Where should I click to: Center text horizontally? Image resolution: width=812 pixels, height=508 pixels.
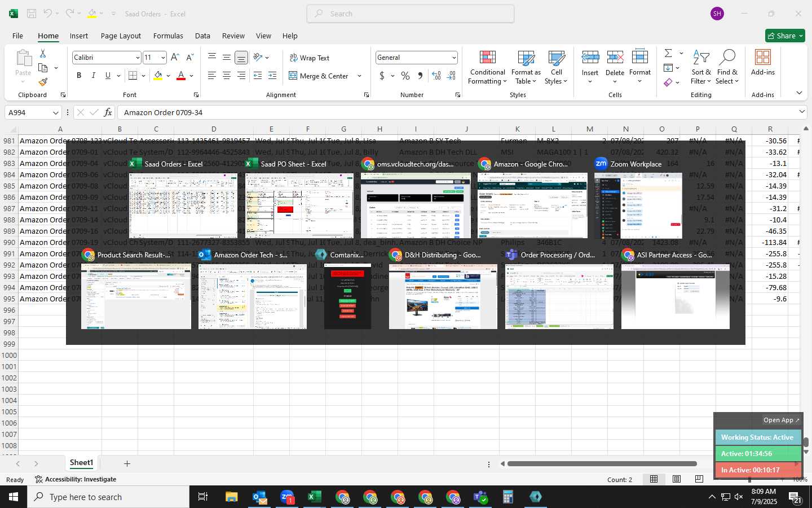point(226,76)
